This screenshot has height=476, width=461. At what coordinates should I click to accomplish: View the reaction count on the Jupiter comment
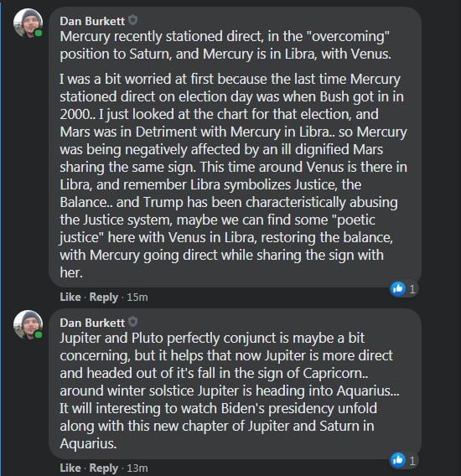click(x=412, y=461)
